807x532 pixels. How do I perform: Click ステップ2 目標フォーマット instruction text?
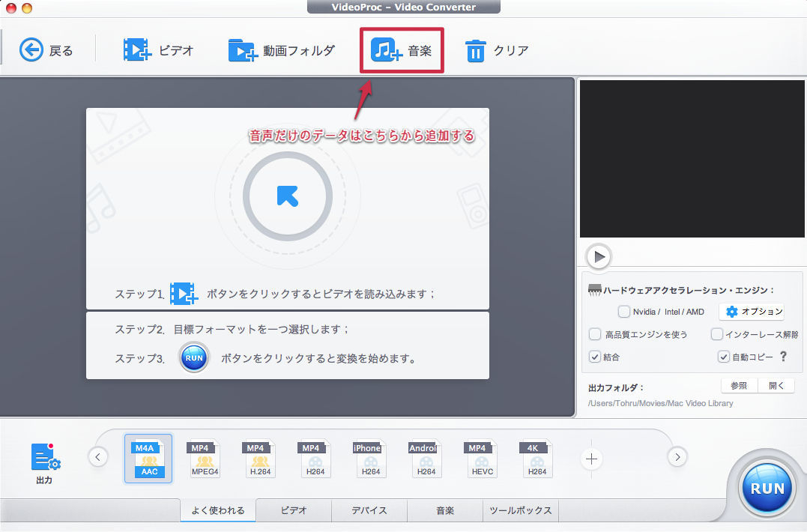[232, 329]
